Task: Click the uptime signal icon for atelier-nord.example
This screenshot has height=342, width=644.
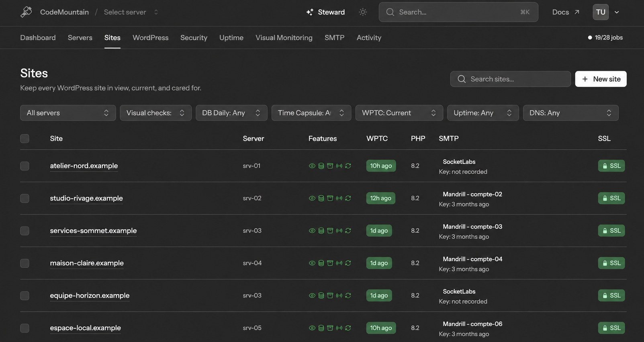Action: (339, 166)
